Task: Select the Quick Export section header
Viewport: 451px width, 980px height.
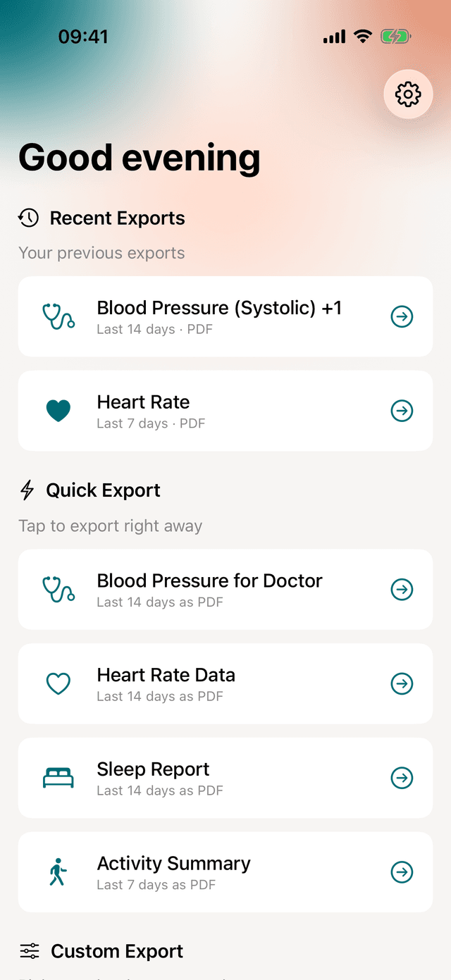Action: tap(103, 490)
